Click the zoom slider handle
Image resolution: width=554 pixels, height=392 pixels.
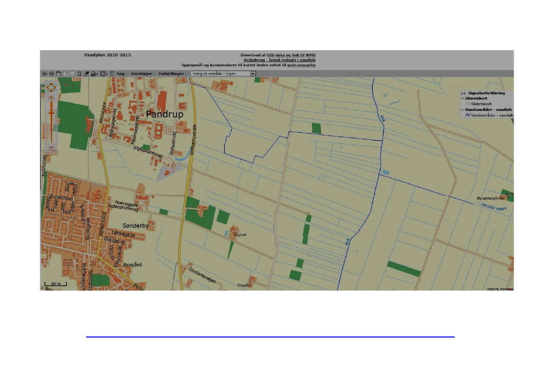[x=51, y=113]
